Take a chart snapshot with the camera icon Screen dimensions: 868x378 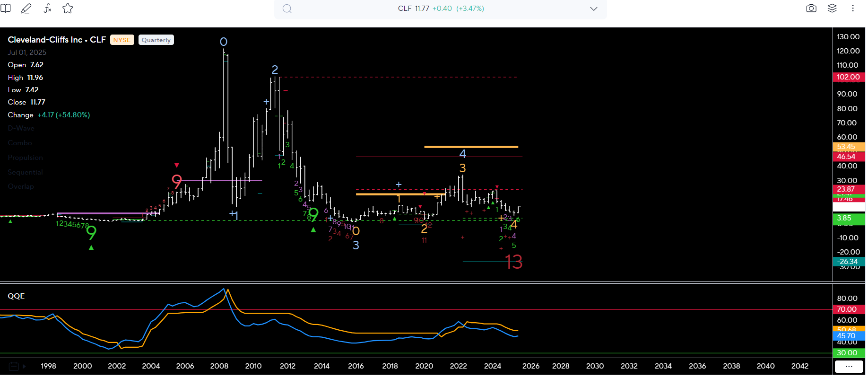pyautogui.click(x=811, y=9)
